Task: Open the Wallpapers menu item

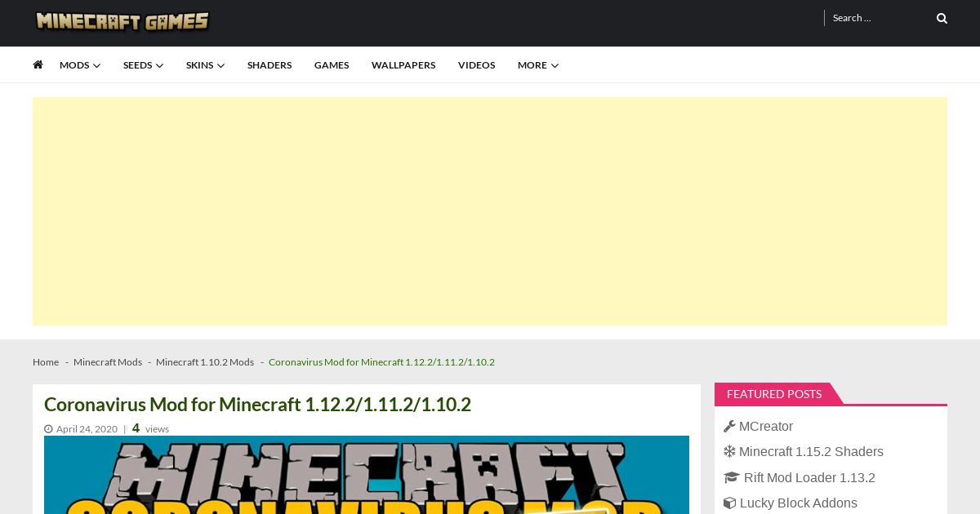Action: (403, 65)
